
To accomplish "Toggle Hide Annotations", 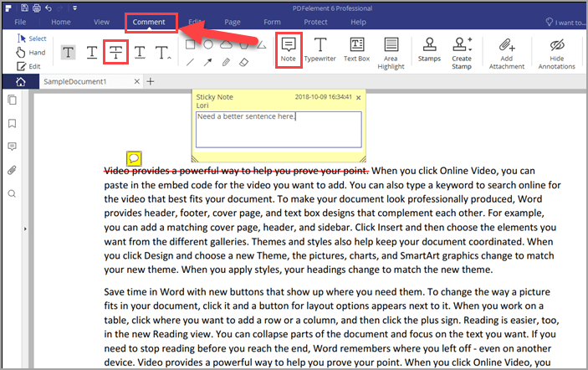I will pyautogui.click(x=557, y=54).
